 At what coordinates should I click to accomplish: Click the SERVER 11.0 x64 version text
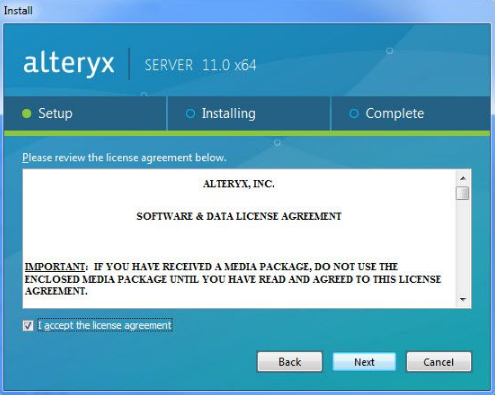(x=200, y=65)
